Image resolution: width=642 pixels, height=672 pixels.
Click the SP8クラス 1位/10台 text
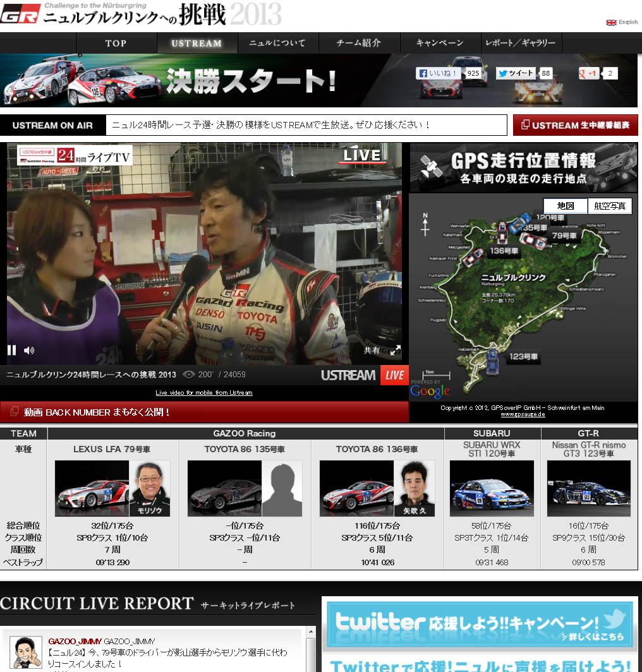(x=112, y=538)
